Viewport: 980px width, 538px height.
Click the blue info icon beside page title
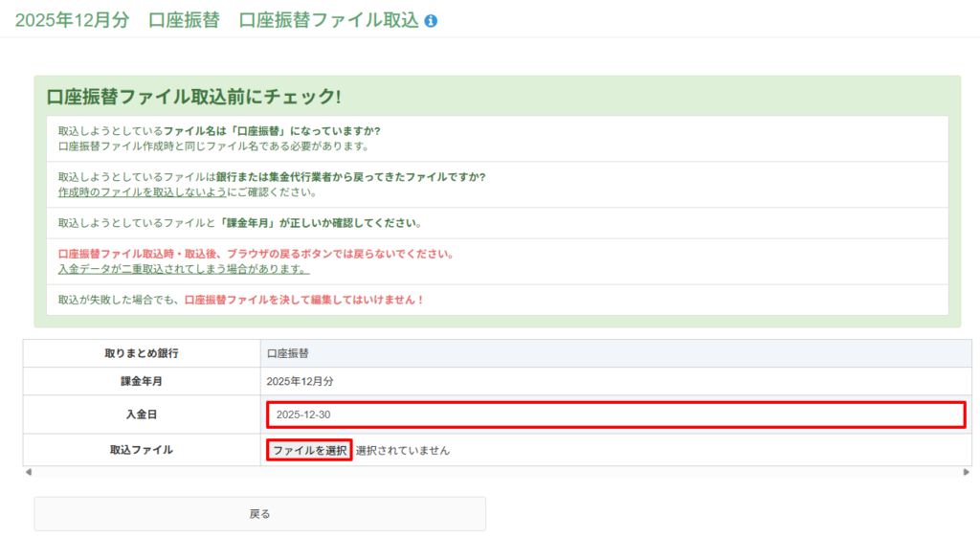coord(431,21)
